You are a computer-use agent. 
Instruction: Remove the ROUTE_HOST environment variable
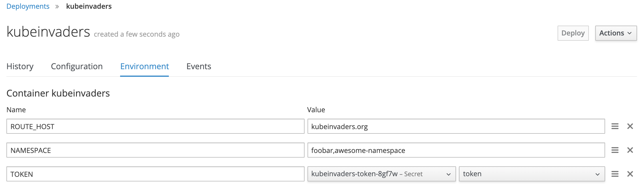(x=630, y=126)
